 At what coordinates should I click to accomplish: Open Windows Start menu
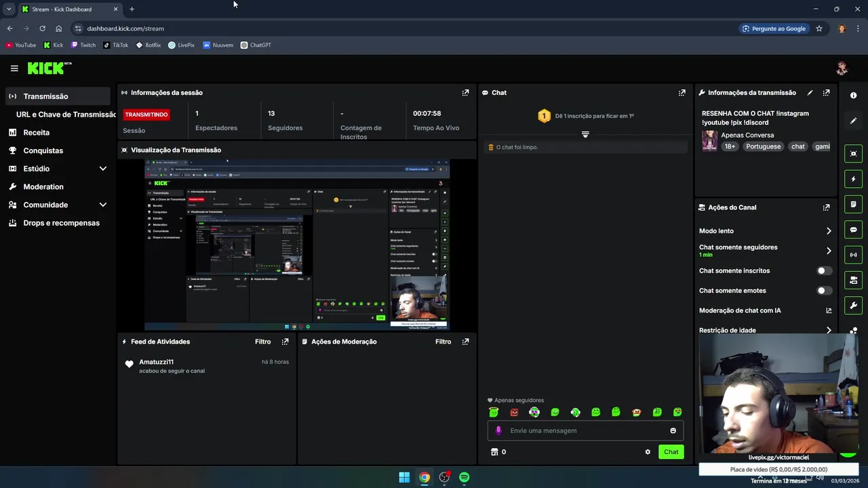[x=404, y=477]
